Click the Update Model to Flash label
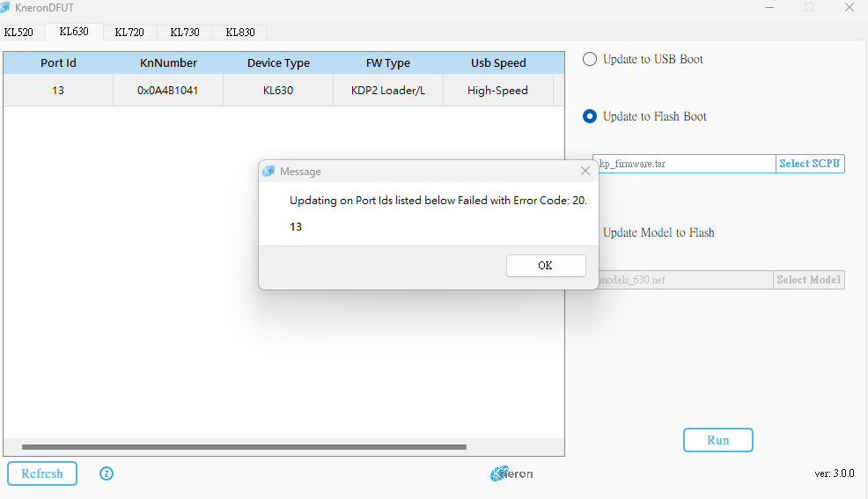This screenshot has width=868, height=499. (x=658, y=232)
